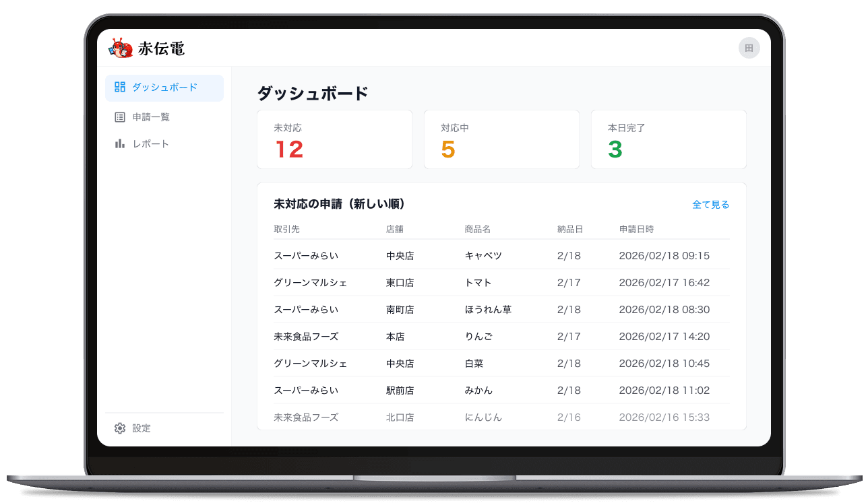Select the 対応中 card showing 5
The image size is (868, 503).
click(501, 139)
